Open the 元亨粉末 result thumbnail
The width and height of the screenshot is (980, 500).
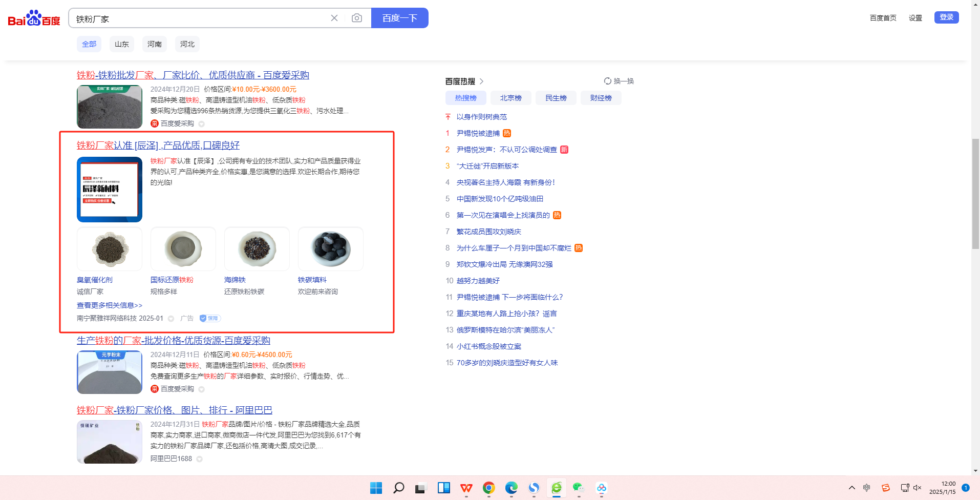110,372
